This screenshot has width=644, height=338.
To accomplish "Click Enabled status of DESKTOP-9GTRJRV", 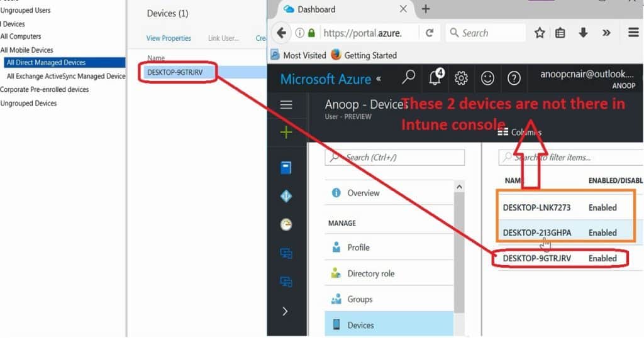I will (602, 258).
